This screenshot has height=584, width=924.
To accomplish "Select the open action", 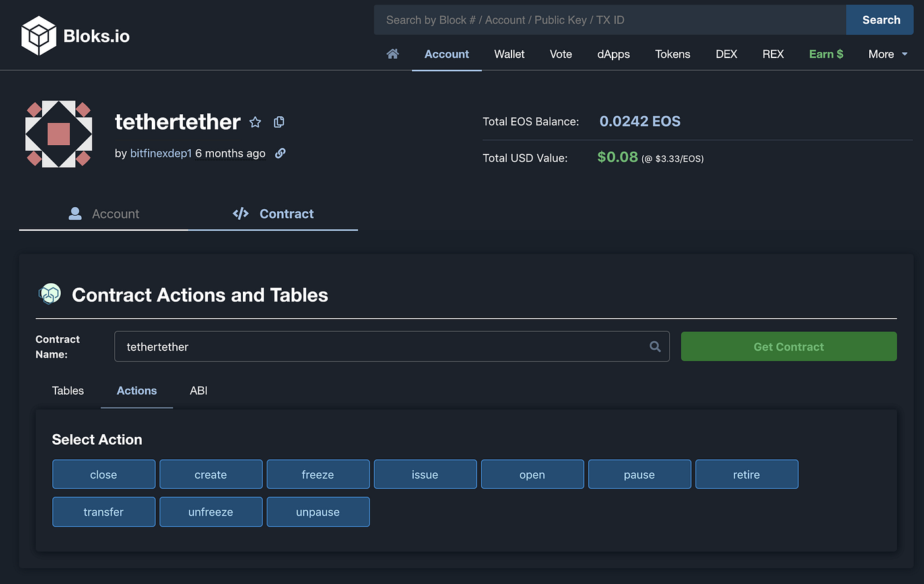I will click(533, 474).
